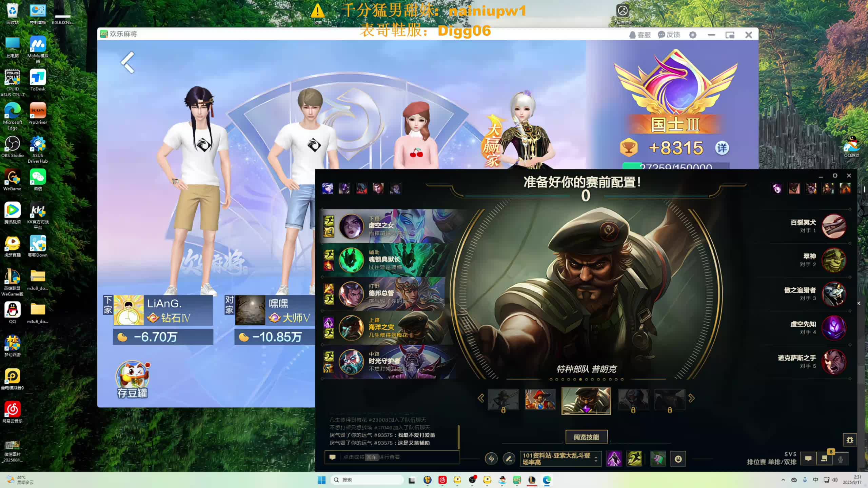Select the first locked skin thumbnail left of the pirate skin
This screenshot has width=868, height=488.
[x=503, y=400]
